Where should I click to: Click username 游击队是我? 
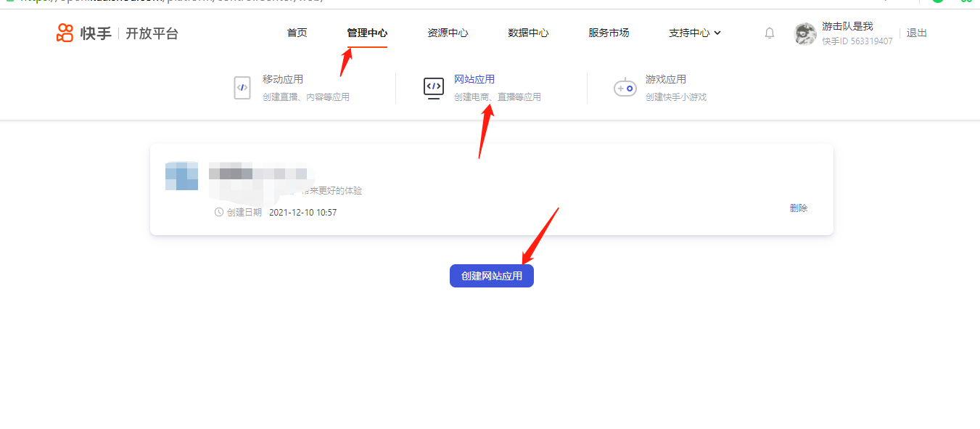tap(847, 27)
